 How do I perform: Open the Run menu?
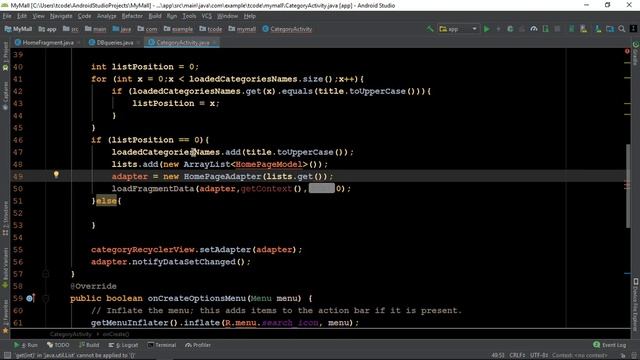(x=172, y=16)
